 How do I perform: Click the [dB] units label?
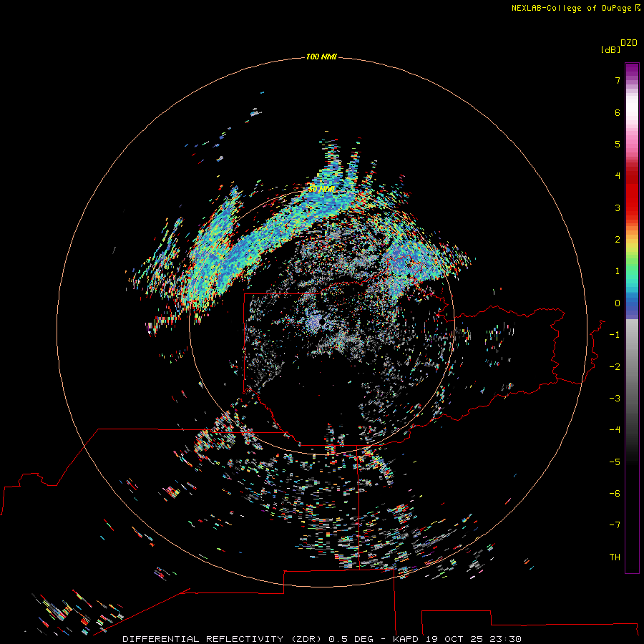tap(610, 49)
